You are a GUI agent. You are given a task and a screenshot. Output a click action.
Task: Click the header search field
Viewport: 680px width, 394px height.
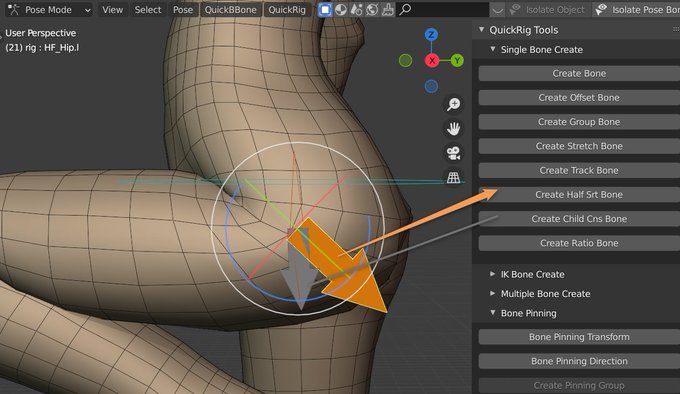point(443,10)
